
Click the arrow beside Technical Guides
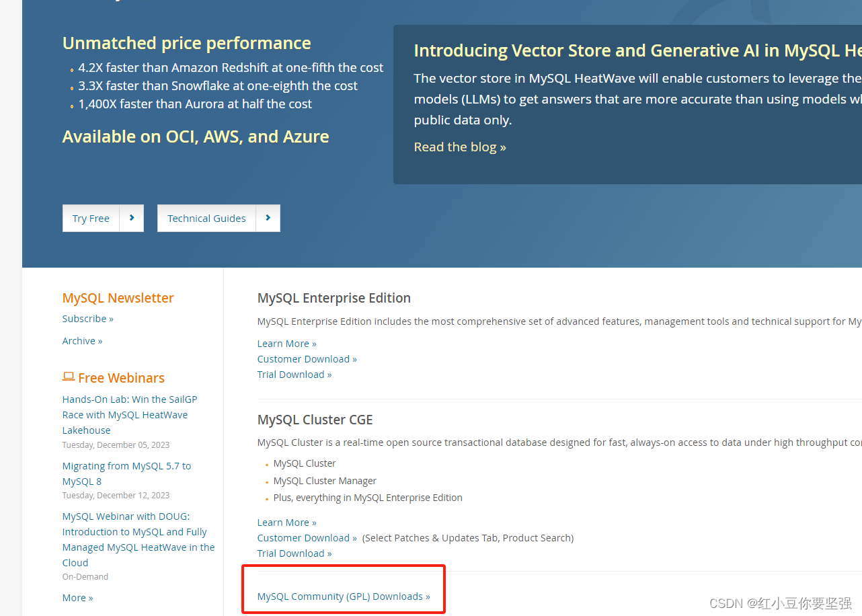[268, 219]
